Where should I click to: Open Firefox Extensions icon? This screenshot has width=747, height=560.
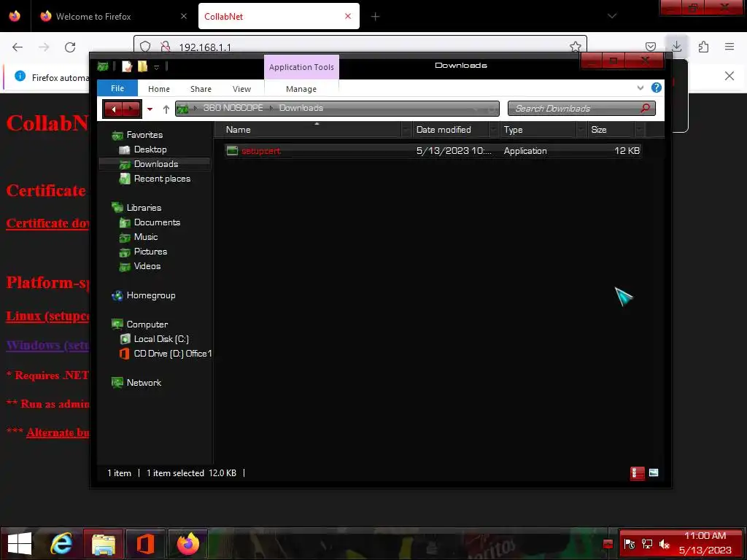tap(703, 47)
